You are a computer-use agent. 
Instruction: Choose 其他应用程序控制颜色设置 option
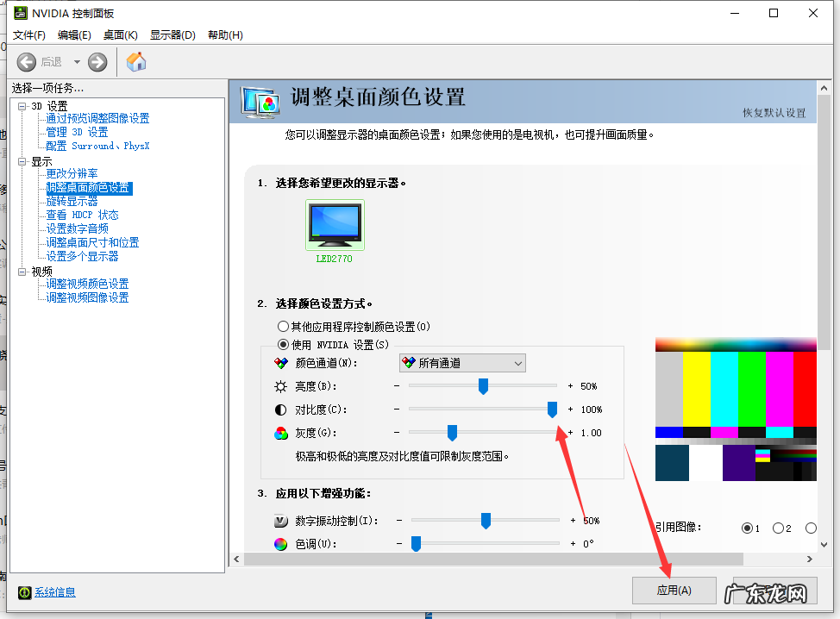click(x=285, y=326)
